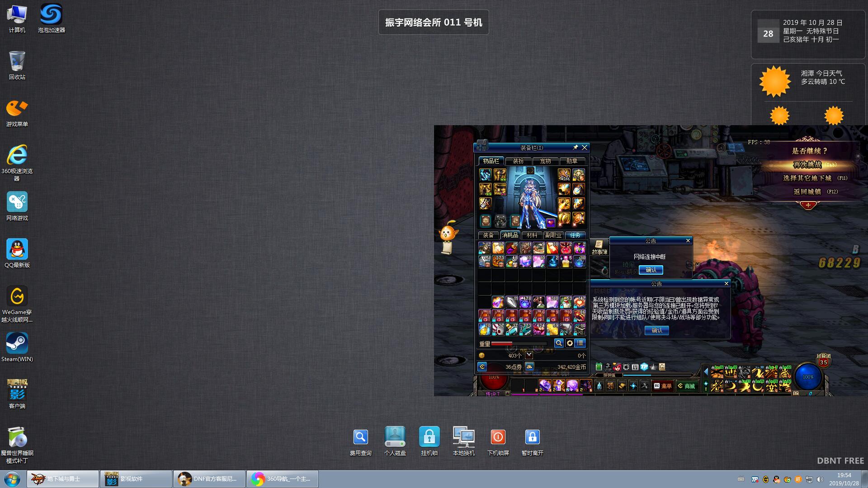Click the LV.UP HUD icon
Image resolution: width=868 pixels, height=488 pixels.
[608, 366]
